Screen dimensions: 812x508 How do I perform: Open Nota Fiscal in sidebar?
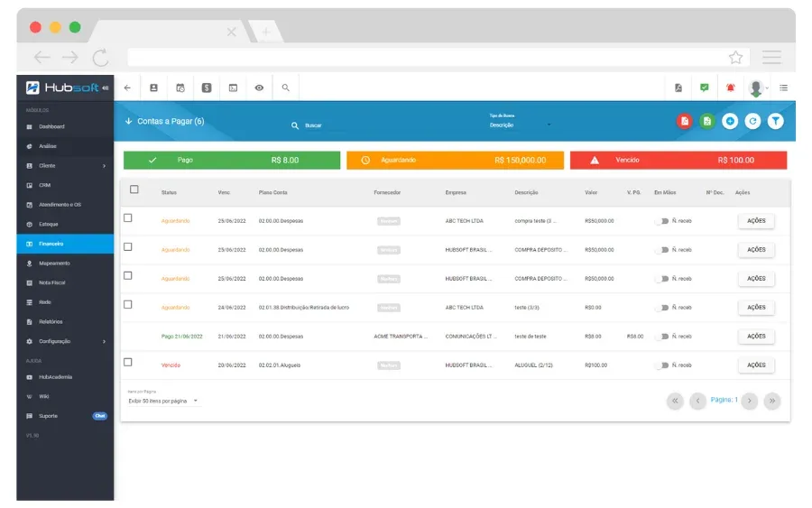pyautogui.click(x=65, y=282)
